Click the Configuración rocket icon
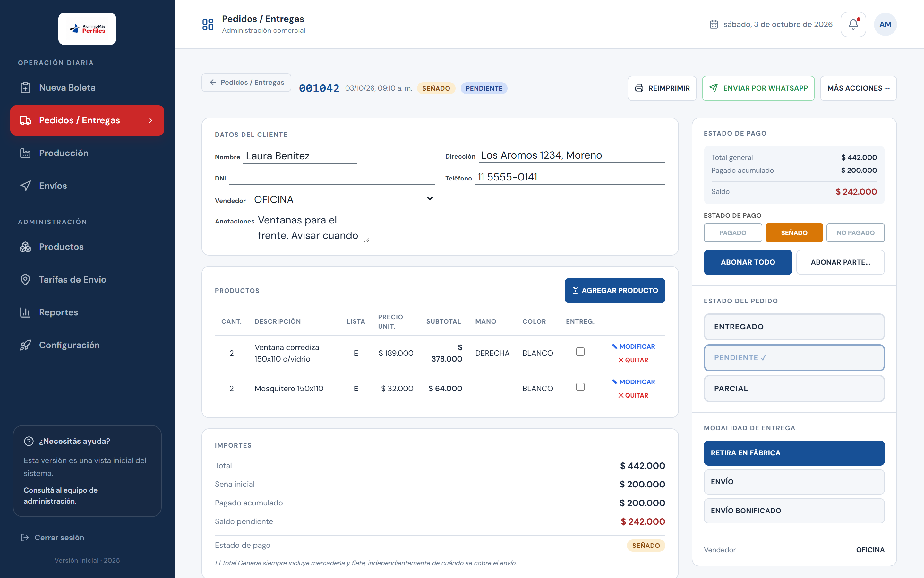 (25, 345)
